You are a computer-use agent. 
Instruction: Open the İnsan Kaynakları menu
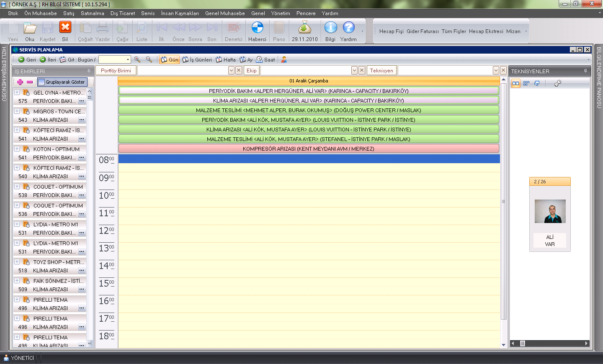point(180,13)
